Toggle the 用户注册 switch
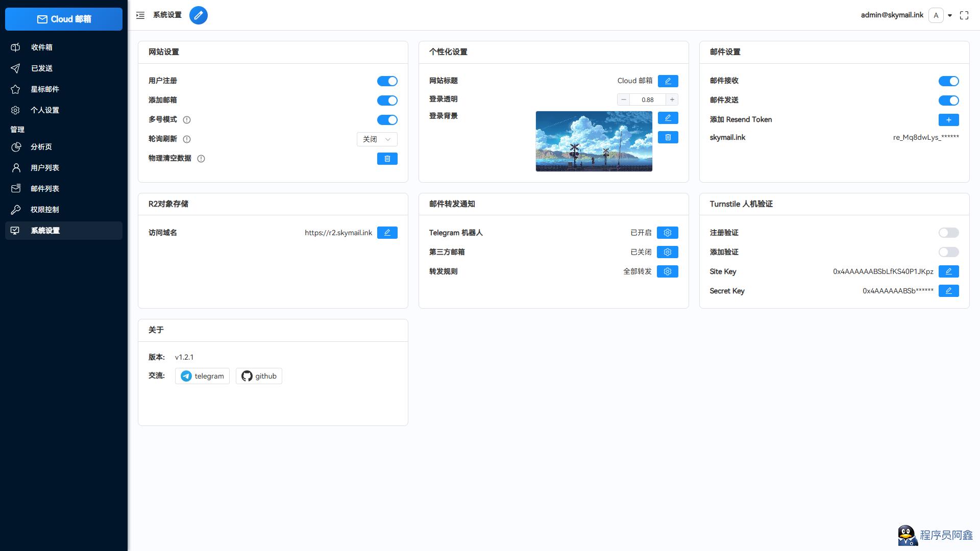 pyautogui.click(x=387, y=81)
